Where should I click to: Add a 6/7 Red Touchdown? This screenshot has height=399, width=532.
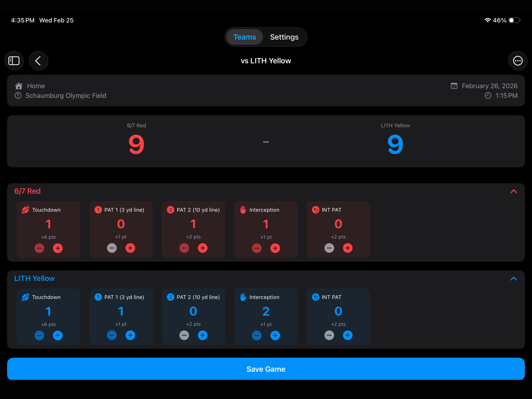pos(58,248)
